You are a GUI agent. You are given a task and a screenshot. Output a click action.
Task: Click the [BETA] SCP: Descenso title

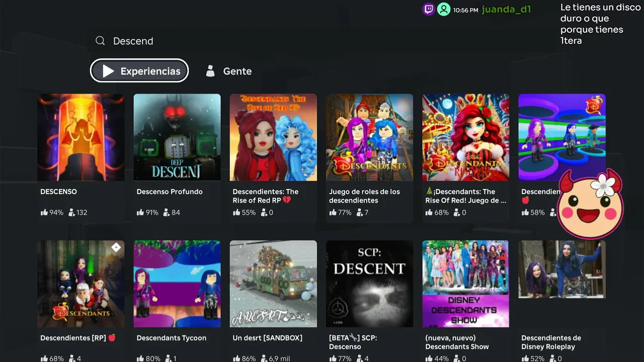353,342
